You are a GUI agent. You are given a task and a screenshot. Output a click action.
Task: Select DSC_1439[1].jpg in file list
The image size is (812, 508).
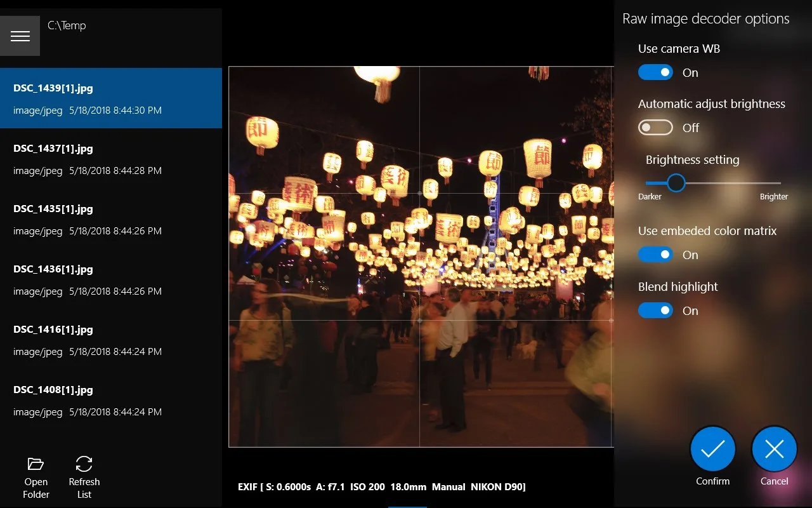(x=111, y=98)
